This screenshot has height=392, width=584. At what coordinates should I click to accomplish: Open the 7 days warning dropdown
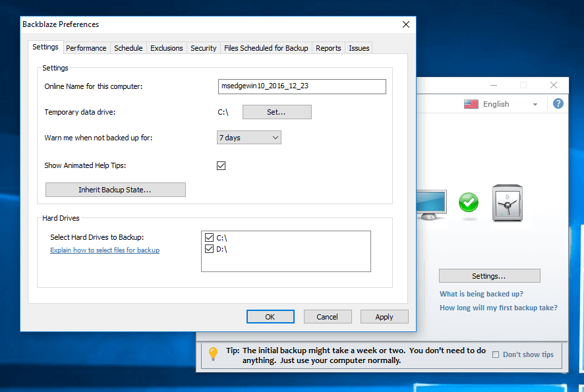pyautogui.click(x=249, y=138)
